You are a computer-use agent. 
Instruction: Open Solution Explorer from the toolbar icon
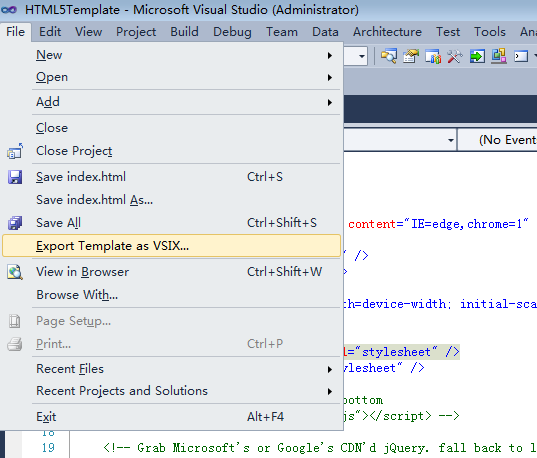pos(389,56)
